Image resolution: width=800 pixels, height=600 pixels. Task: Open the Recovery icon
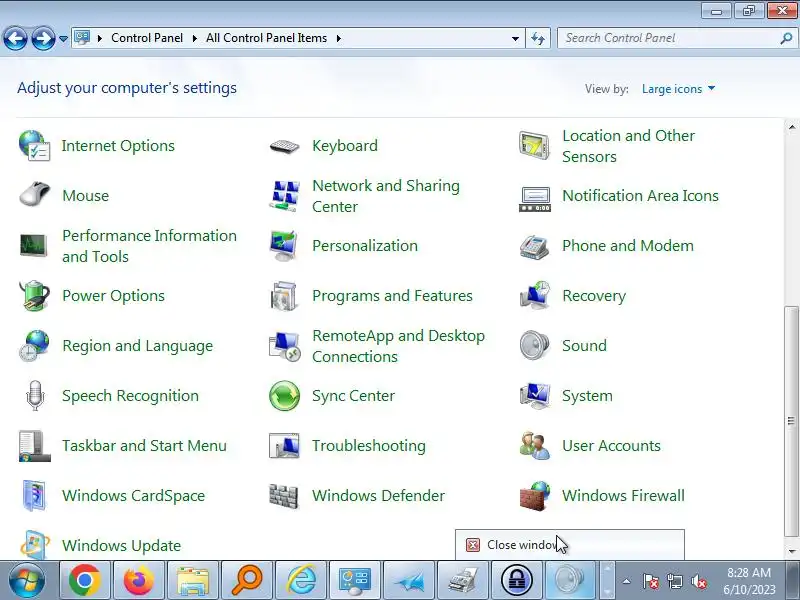[x=534, y=295]
